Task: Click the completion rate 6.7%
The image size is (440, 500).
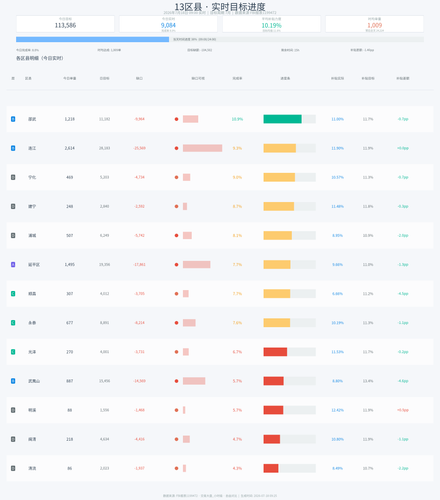Action: (237, 352)
